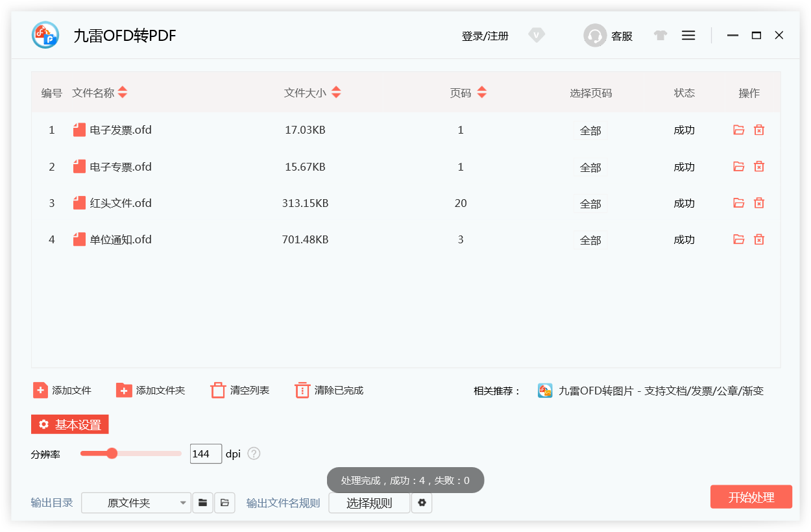
Task: Click the 红头文件.ofd file icon
Action: coord(79,203)
